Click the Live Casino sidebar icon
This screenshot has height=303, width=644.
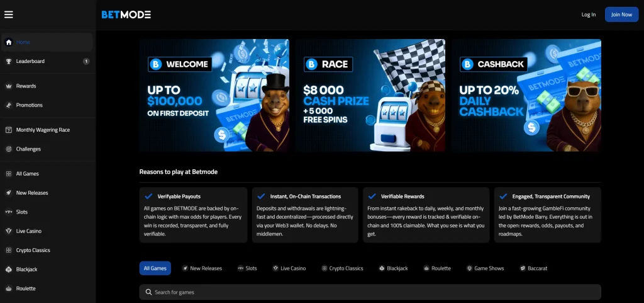click(x=9, y=231)
